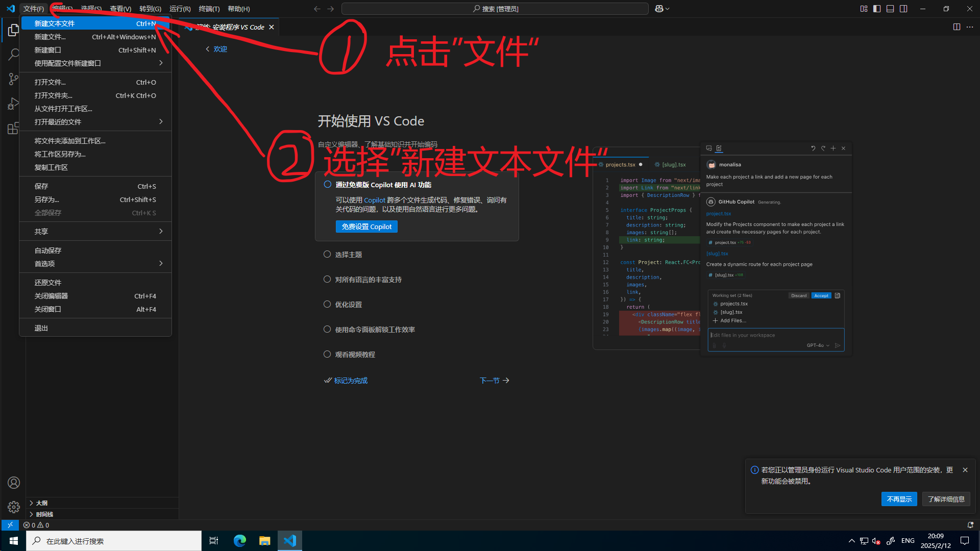Open the 终端(T) menu
Image resolution: width=980 pixels, height=551 pixels.
point(209,9)
